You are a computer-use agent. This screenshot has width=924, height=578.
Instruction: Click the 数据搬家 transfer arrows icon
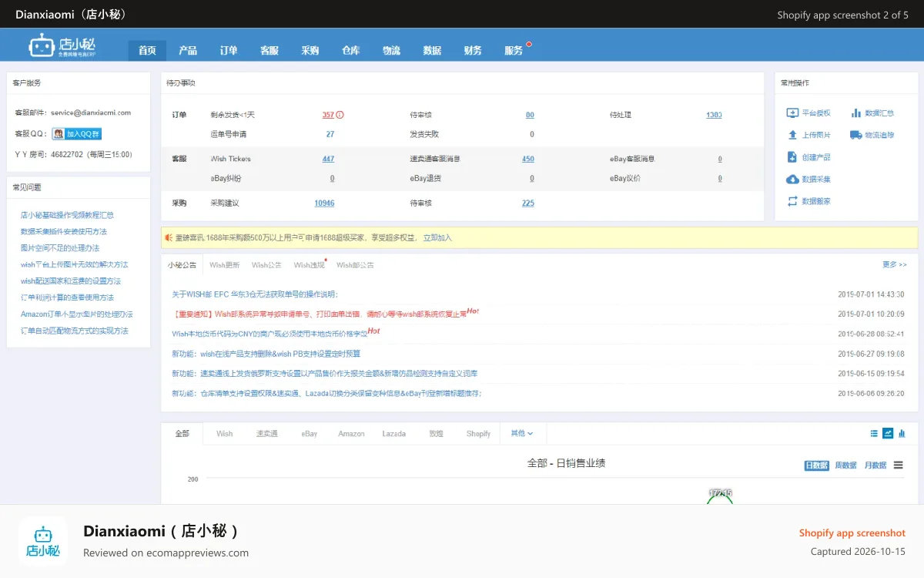coord(792,201)
